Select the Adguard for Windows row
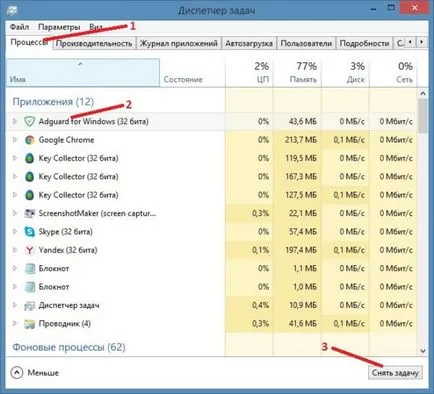434x394 pixels. tap(211, 122)
